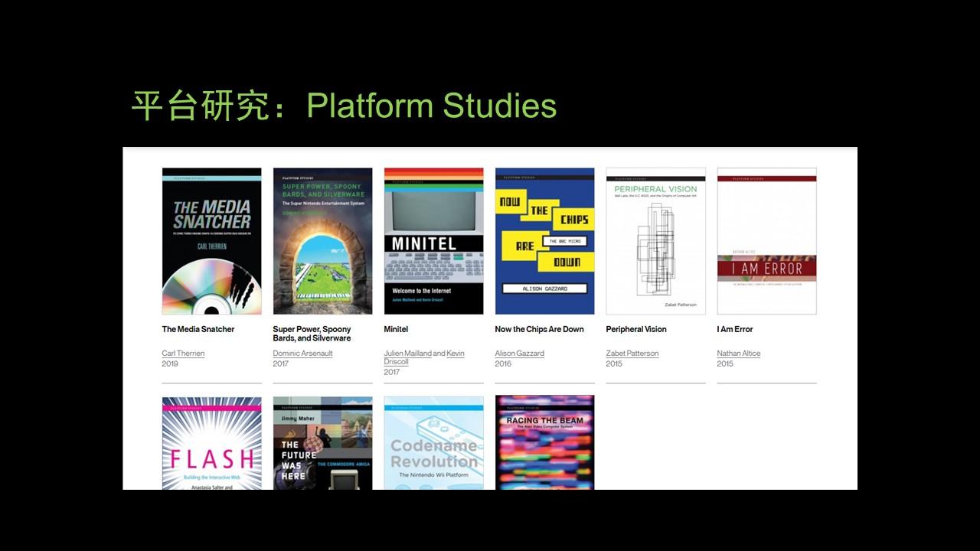This screenshot has height=551, width=980.
Task: Click the "Minitel" title link below the cover
Action: coord(396,329)
